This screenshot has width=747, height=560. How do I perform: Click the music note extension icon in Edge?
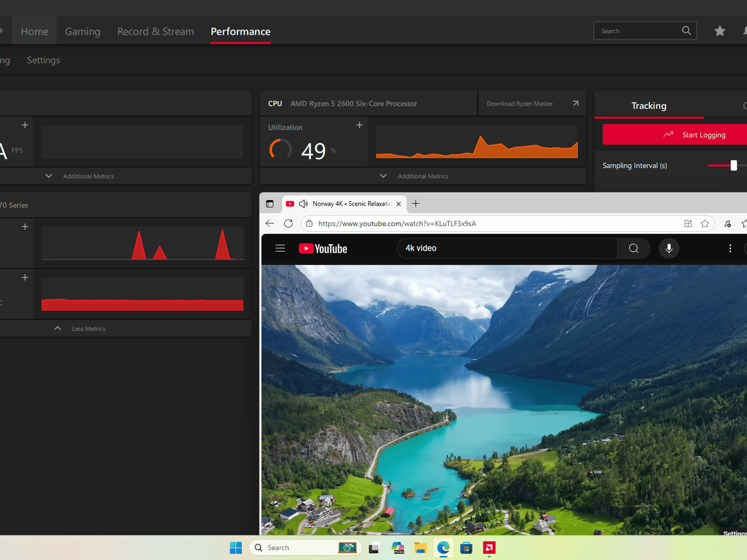727,223
